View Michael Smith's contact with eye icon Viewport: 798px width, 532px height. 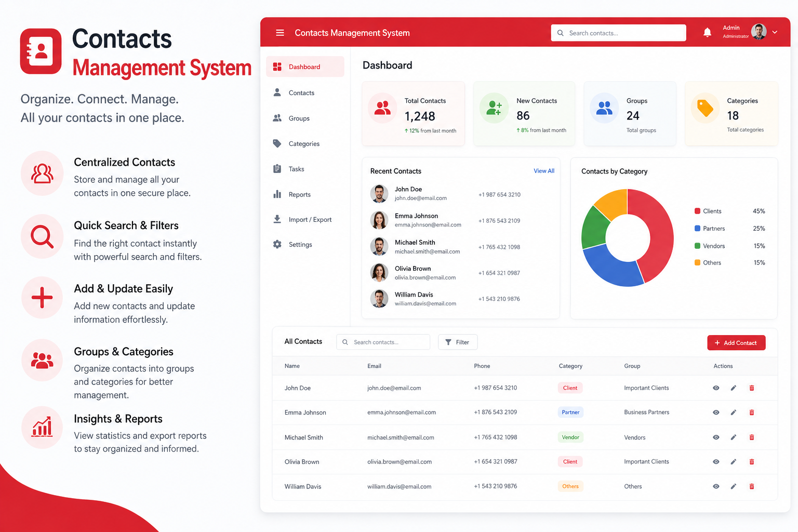(716, 437)
